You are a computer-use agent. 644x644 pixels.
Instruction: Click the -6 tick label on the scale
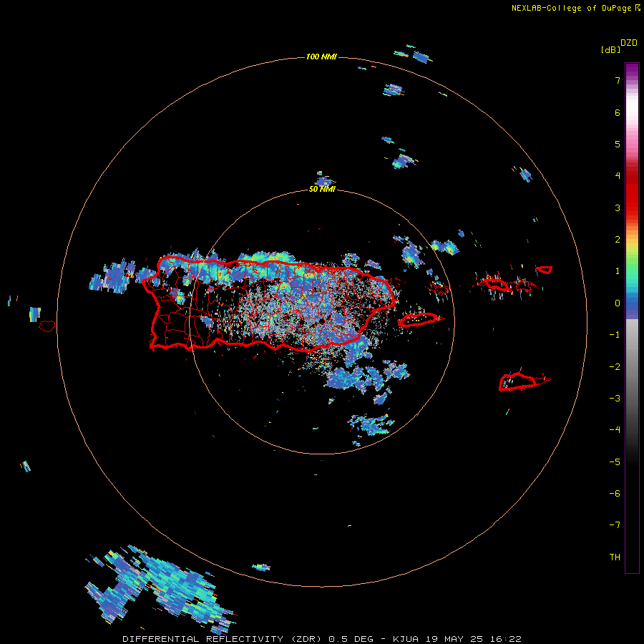pos(615,494)
